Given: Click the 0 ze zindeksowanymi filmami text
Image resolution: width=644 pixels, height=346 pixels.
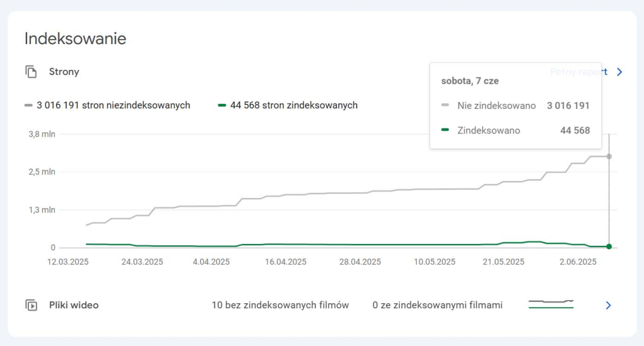Looking at the screenshot, I should pos(437,305).
